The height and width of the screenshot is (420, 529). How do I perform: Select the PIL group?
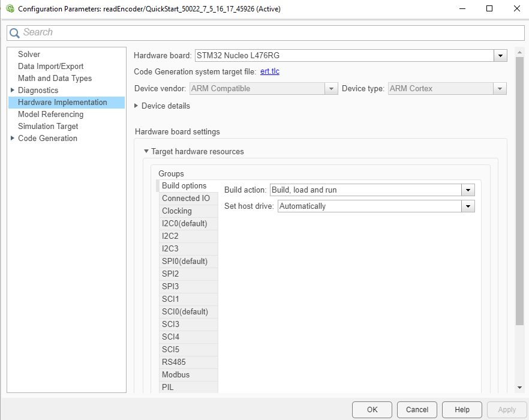(188, 387)
